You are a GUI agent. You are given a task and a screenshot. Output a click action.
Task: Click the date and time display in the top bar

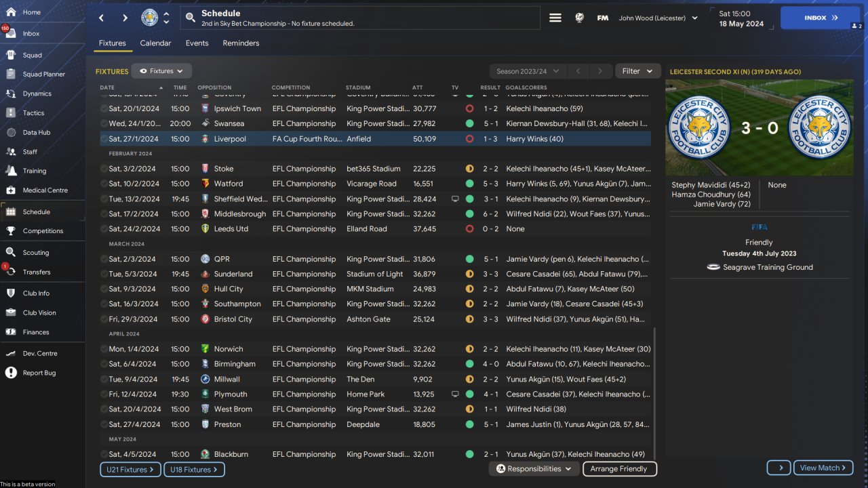click(x=742, y=18)
